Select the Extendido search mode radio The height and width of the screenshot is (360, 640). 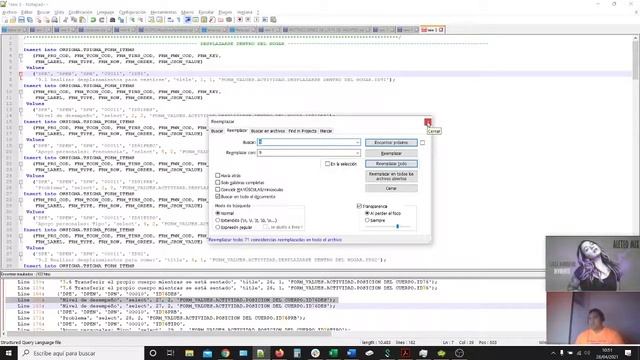(x=218, y=220)
